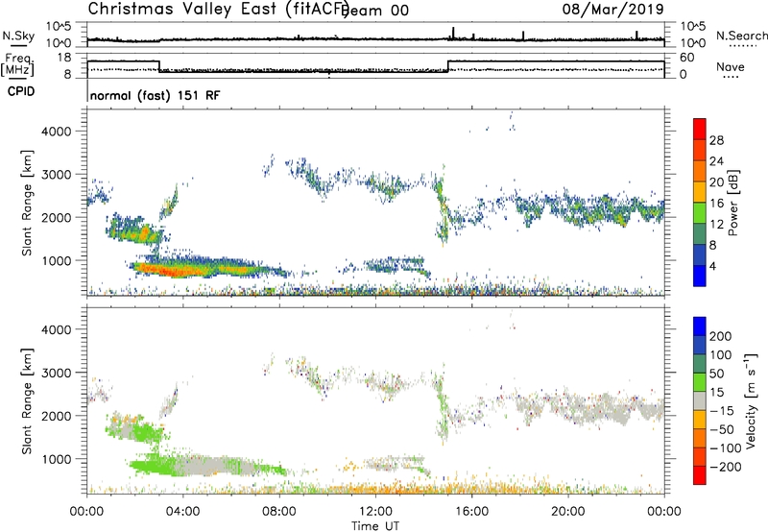Click the red bottom segment of Velocity color bar
This screenshot has width=768, height=532.
[700, 475]
